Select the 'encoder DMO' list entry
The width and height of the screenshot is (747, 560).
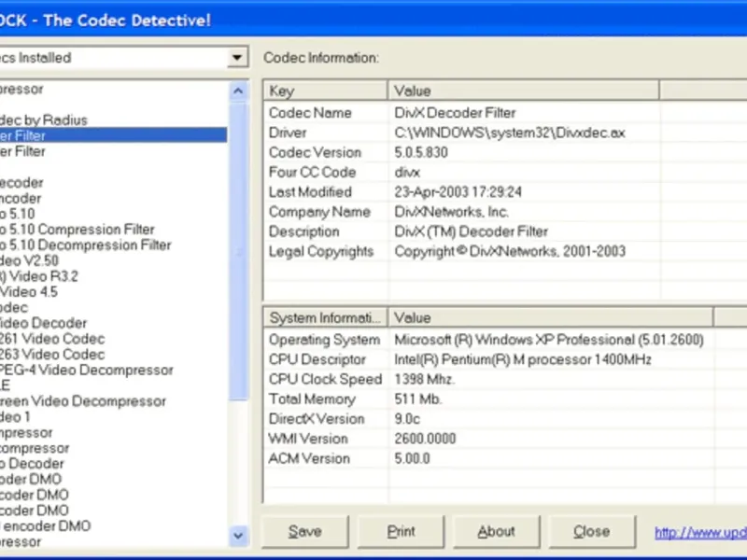[x=46, y=526]
